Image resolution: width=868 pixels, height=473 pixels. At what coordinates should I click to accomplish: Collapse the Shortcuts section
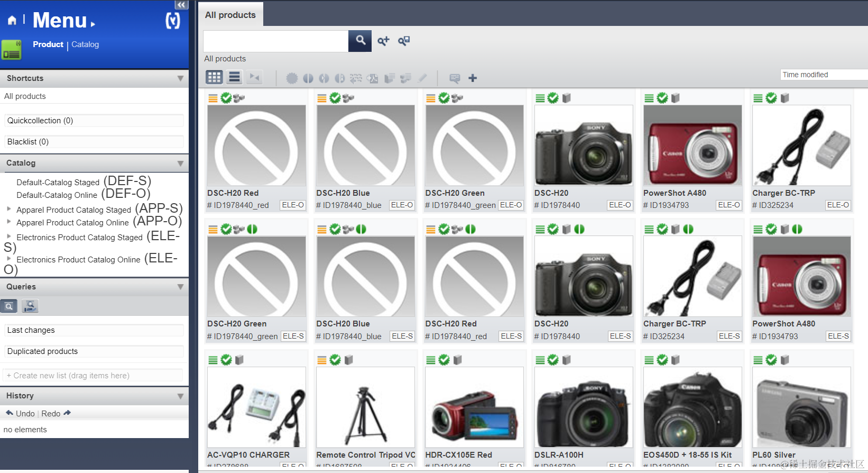tap(180, 78)
